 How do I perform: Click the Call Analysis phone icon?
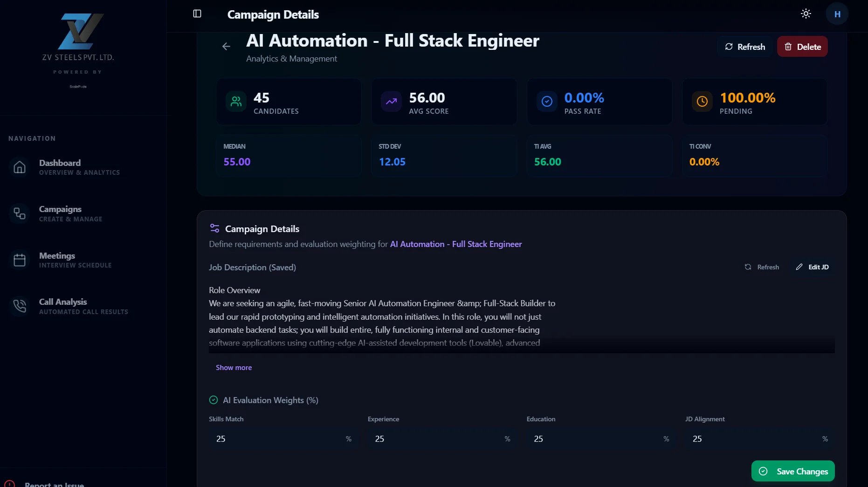20,306
